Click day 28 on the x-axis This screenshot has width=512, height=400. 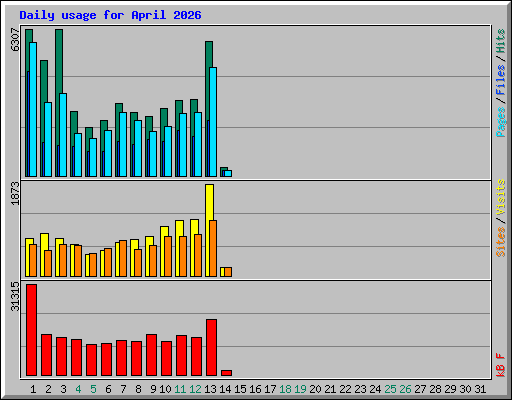435,389
